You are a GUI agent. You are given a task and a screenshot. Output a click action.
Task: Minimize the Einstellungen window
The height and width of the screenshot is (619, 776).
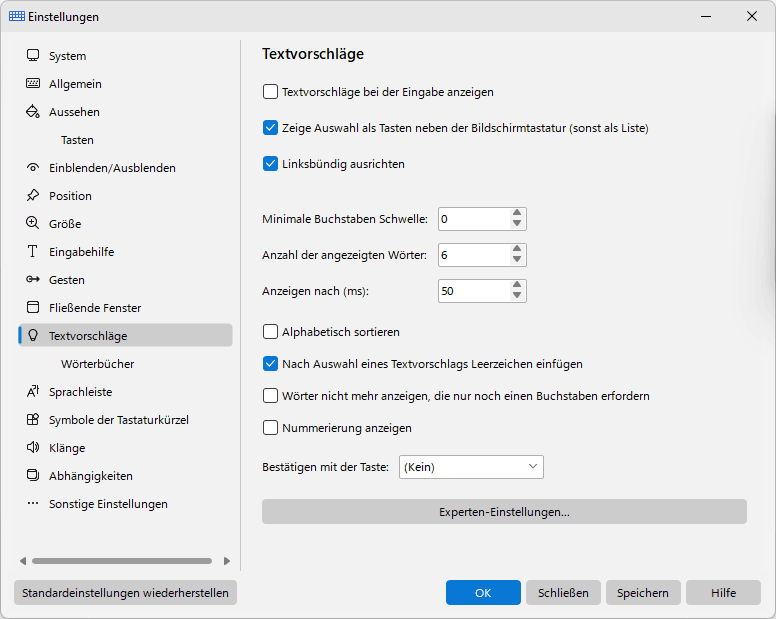point(706,16)
